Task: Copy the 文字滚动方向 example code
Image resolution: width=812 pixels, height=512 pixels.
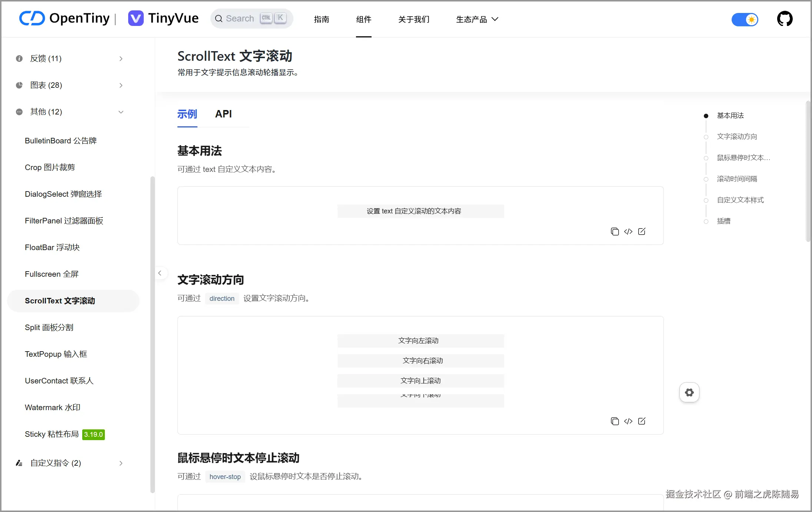Action: coord(615,421)
